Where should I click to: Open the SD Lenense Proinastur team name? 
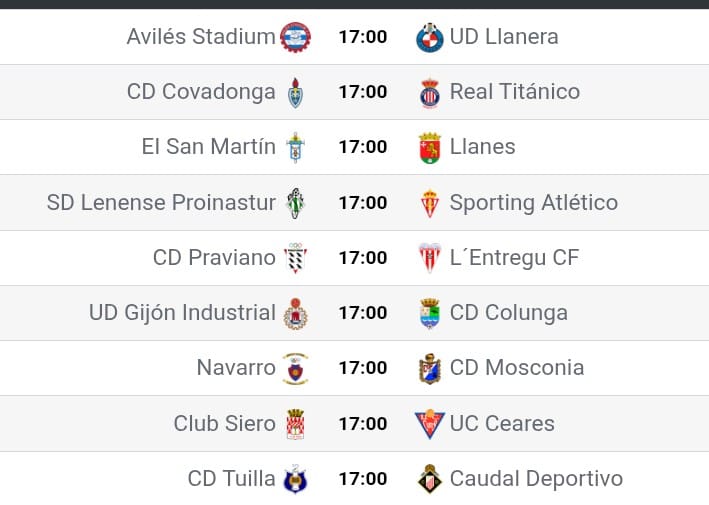161,203
